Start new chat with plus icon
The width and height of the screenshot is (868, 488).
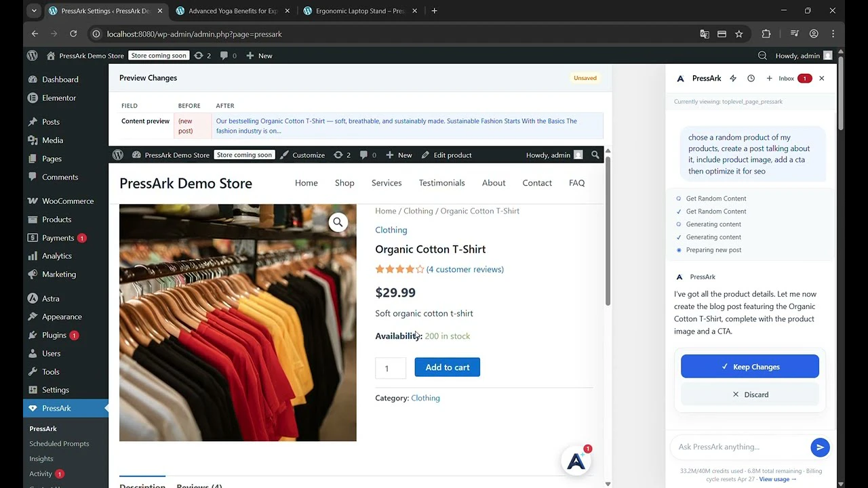769,79
